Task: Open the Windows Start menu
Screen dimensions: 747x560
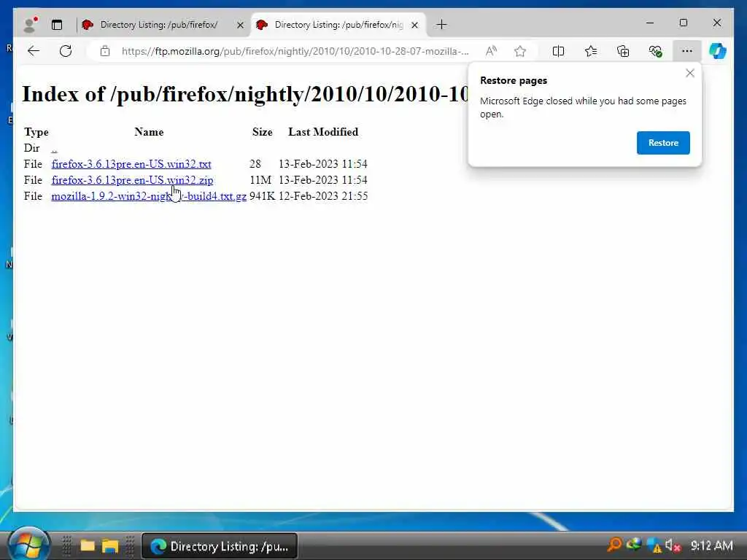Action: [28, 545]
